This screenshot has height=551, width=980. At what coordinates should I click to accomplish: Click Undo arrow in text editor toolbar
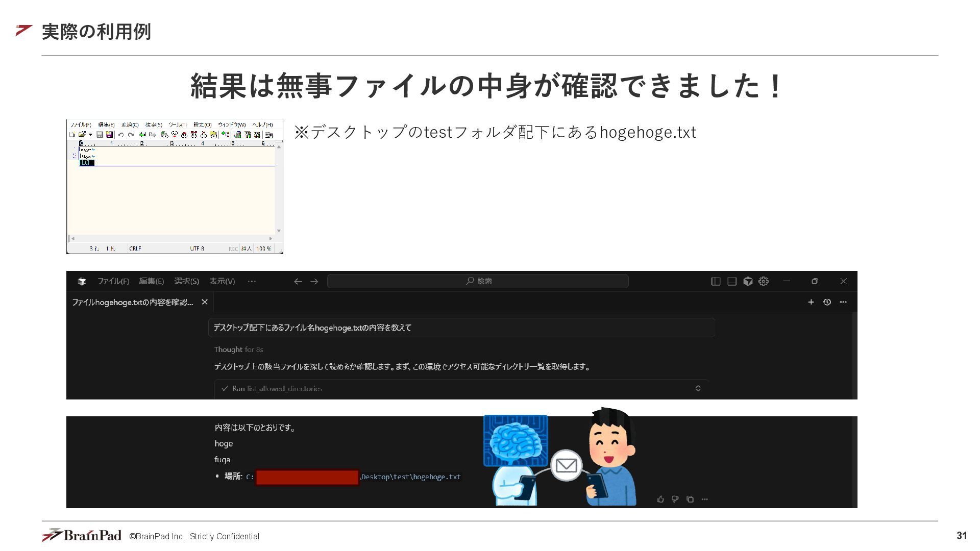(x=121, y=135)
